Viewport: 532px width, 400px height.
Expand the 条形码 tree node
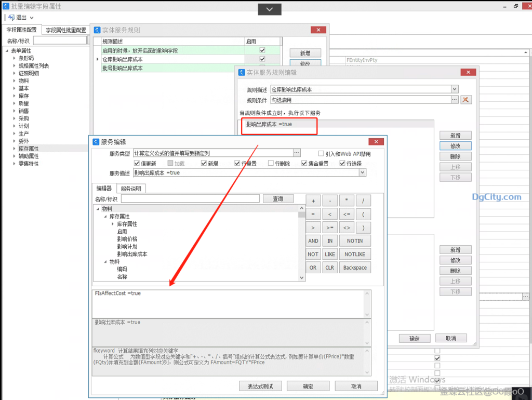tap(15, 58)
